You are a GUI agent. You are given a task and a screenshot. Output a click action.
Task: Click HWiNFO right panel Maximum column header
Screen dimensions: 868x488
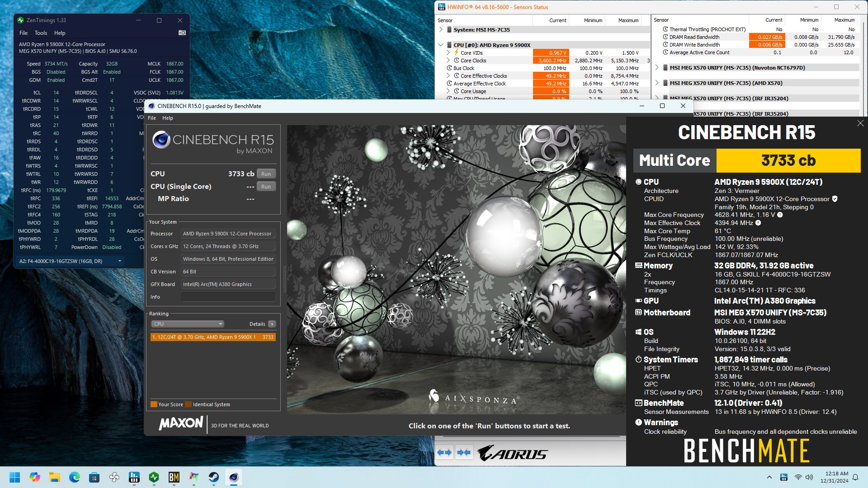tap(839, 20)
